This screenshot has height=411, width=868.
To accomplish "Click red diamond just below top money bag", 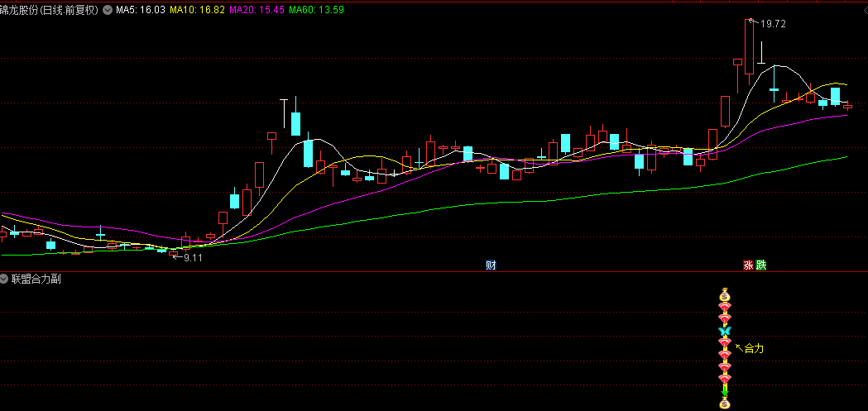I will pyautogui.click(x=725, y=308).
